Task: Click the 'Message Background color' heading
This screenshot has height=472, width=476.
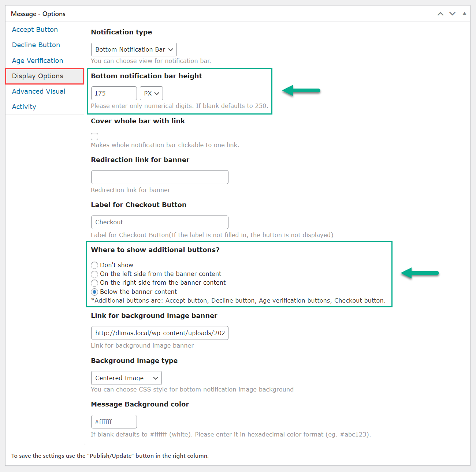Action: 140,404
